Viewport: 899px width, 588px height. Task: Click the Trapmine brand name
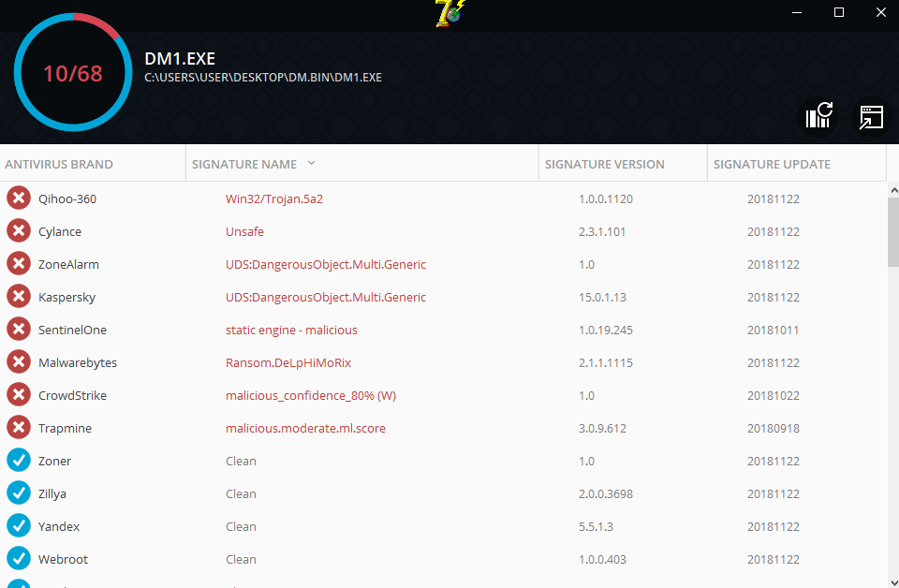click(x=65, y=428)
